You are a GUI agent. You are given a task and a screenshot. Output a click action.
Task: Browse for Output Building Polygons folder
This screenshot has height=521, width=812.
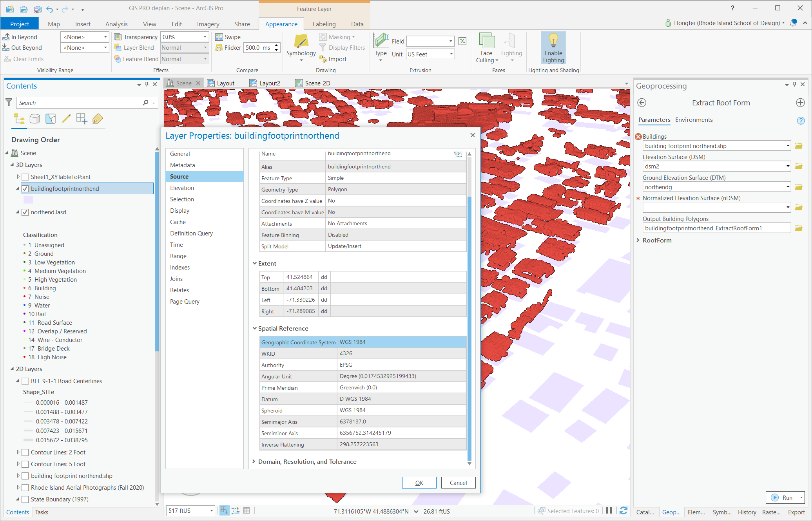click(x=798, y=228)
